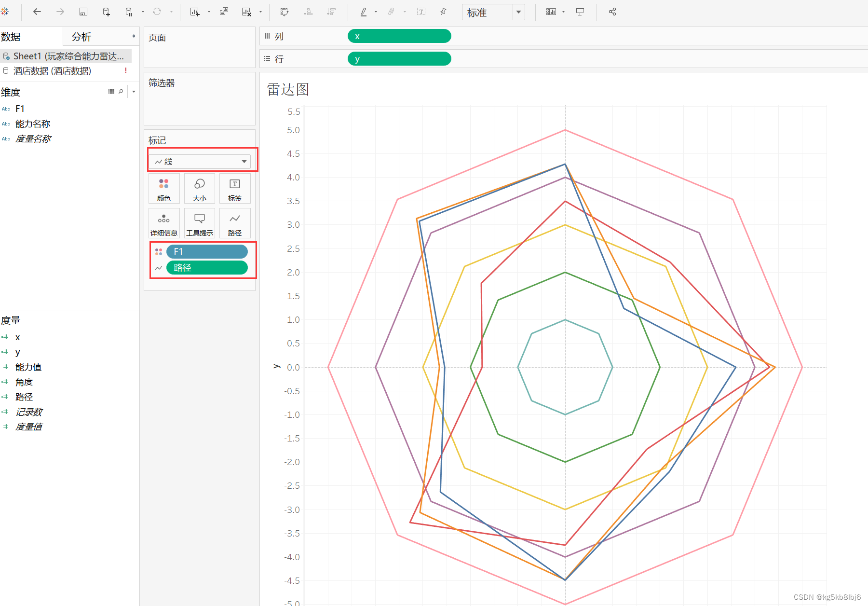Image resolution: width=868 pixels, height=606 pixels.
Task: Select the 能力名称 dimension field
Action: point(32,124)
